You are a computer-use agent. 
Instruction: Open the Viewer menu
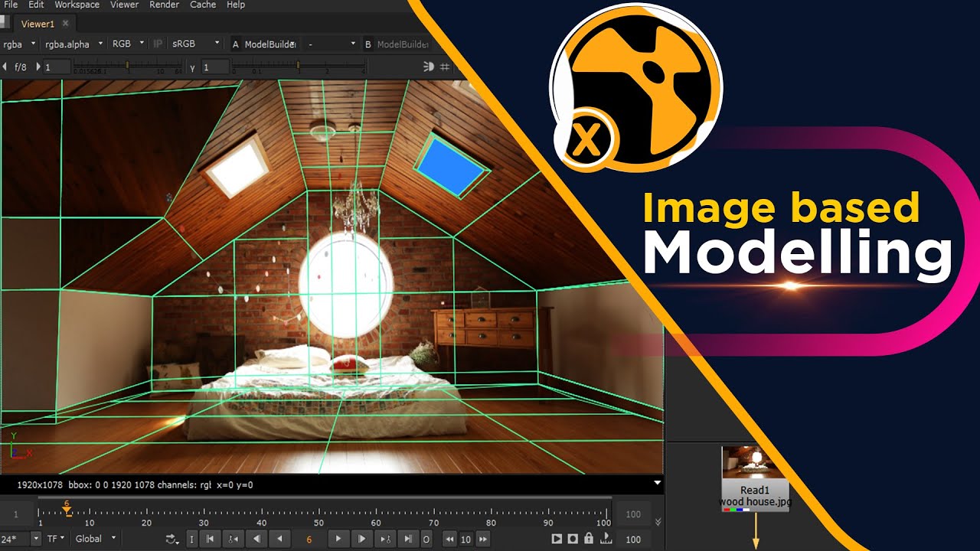[125, 5]
